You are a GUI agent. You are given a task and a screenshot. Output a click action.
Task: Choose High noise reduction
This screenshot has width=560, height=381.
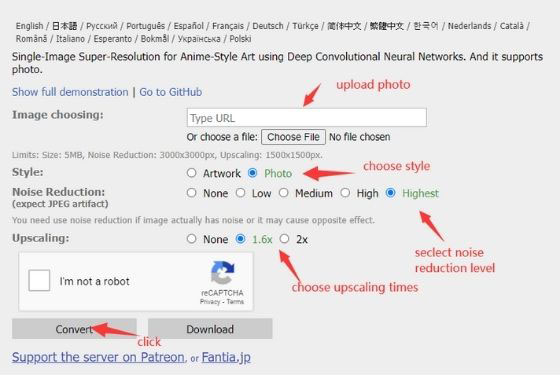(x=345, y=193)
